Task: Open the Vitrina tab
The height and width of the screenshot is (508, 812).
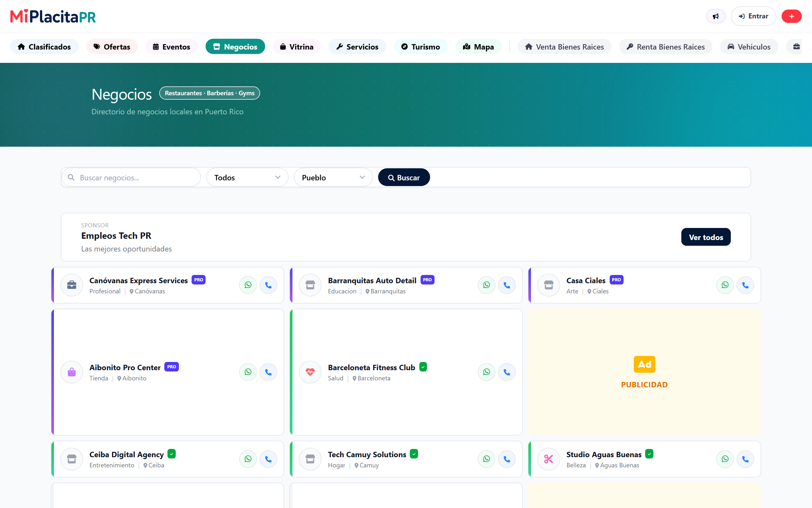Action: [297, 47]
